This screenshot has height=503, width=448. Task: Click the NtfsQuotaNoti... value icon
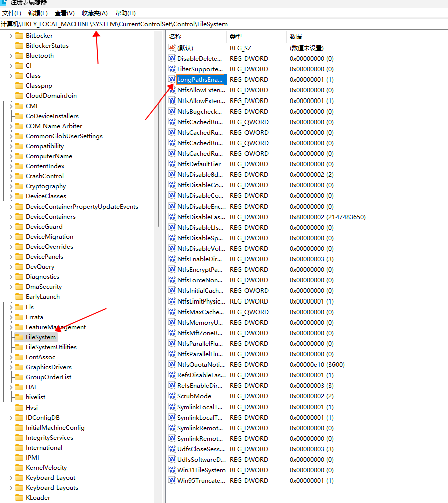click(172, 364)
